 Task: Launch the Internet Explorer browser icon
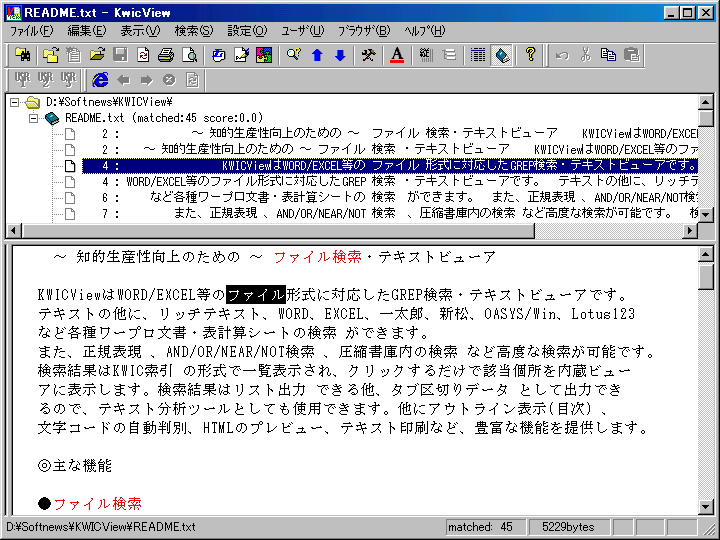pyautogui.click(x=100, y=80)
